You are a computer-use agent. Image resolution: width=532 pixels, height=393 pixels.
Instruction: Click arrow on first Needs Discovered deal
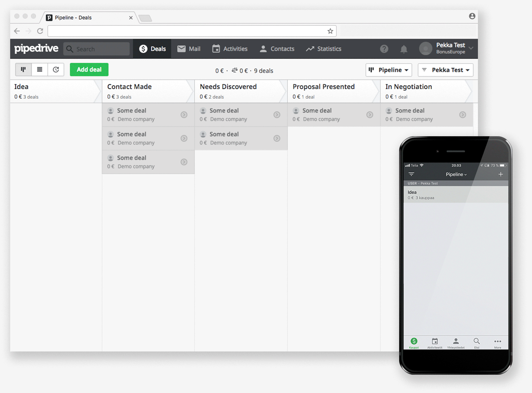point(277,115)
